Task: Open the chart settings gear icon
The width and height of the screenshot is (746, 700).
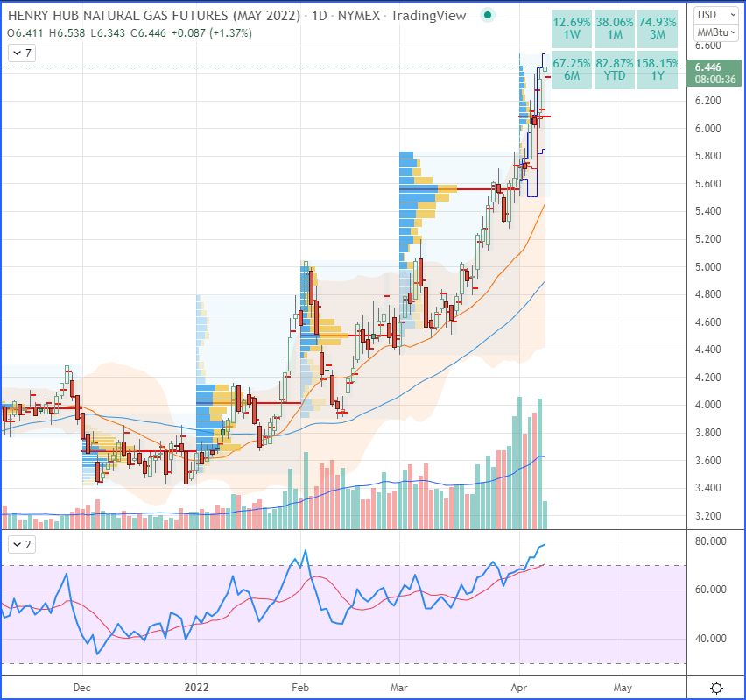Action: (716, 688)
